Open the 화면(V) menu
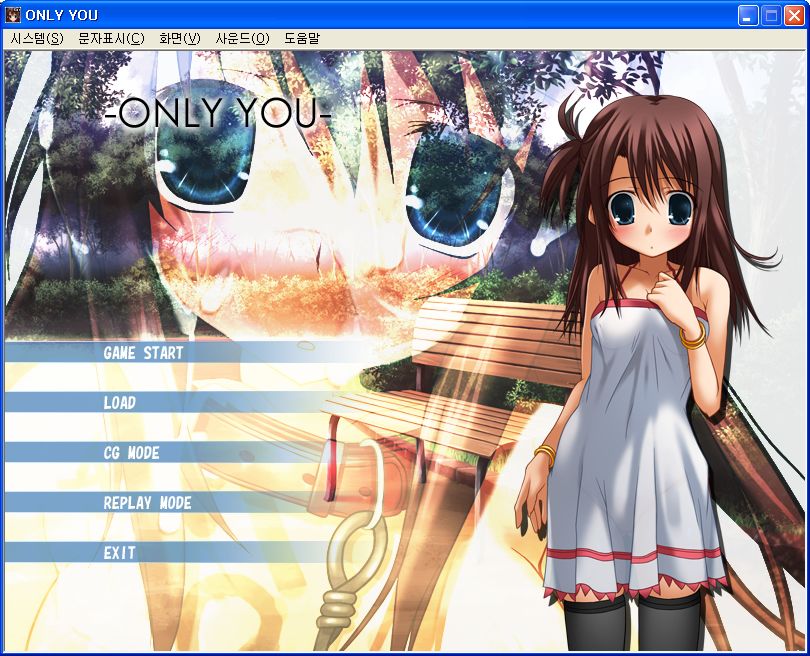Viewport: 810px width, 656px height. (x=179, y=39)
